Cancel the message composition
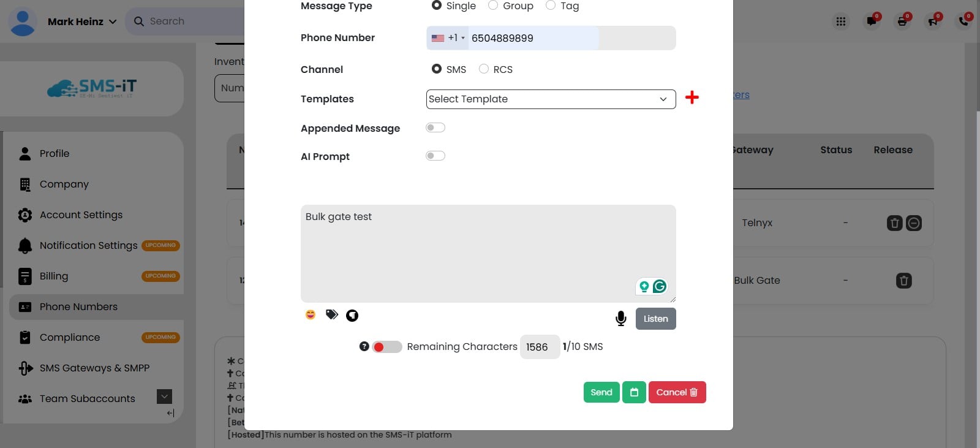 tap(676, 392)
